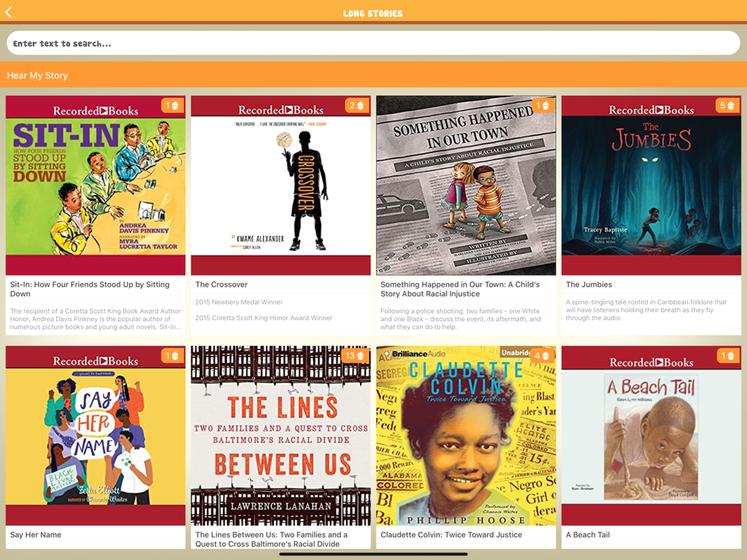Viewport: 747px width, 560px height.
Task: Tap the acorn badge on A Beach Tail
Action: [x=728, y=355]
